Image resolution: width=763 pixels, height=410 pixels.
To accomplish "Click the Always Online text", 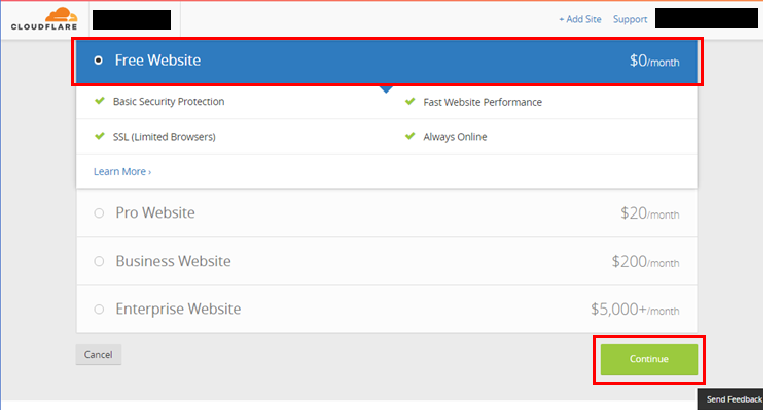I will pos(455,137).
